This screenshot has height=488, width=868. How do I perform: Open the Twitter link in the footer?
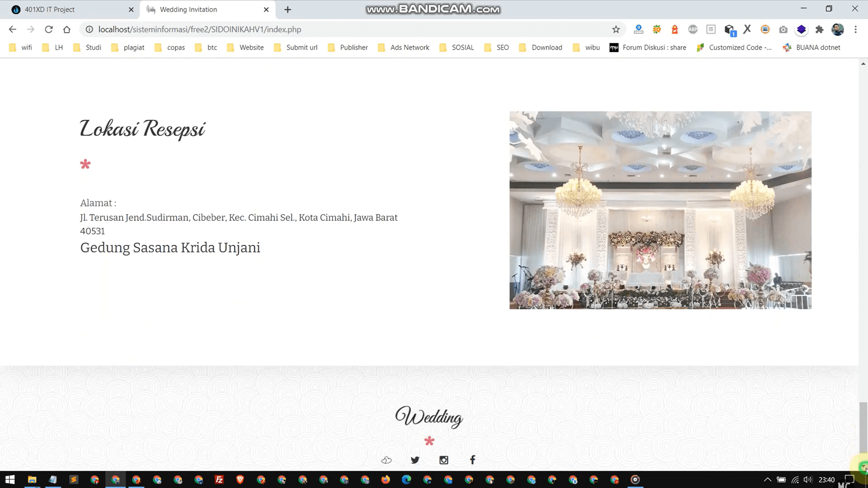[x=415, y=460]
